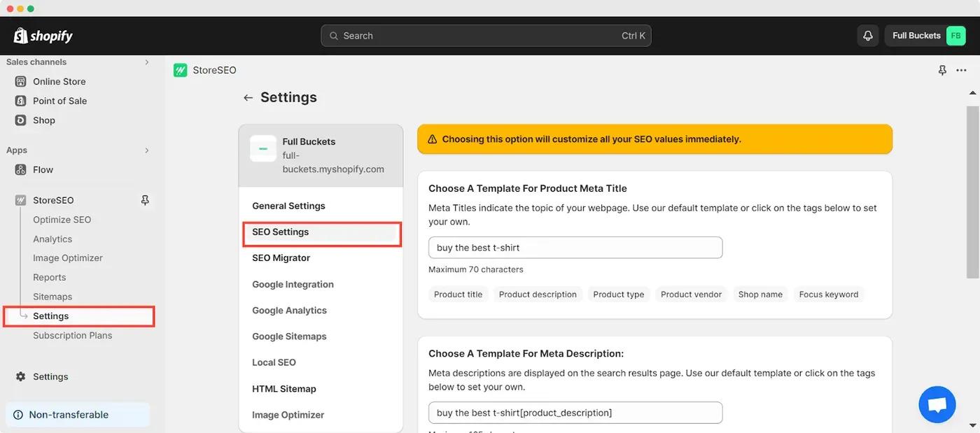Open the Full Buckets store menu
Screen dimensions: 980x433
(x=925, y=36)
